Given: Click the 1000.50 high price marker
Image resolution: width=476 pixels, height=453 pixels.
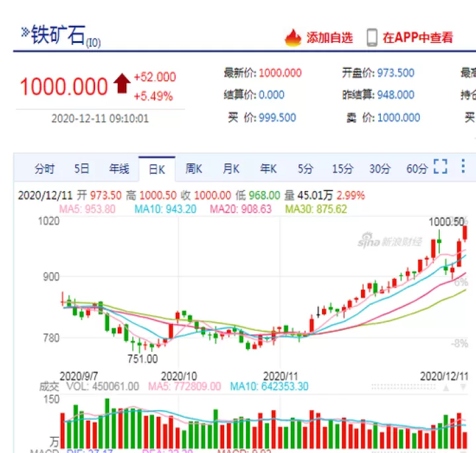Looking at the screenshot, I should coord(446,222).
